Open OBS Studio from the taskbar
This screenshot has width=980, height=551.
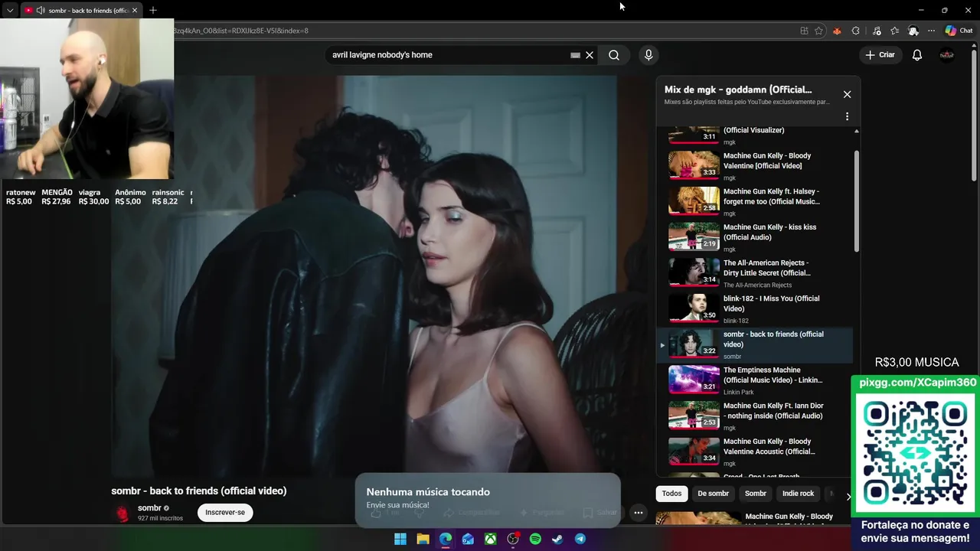point(513,539)
